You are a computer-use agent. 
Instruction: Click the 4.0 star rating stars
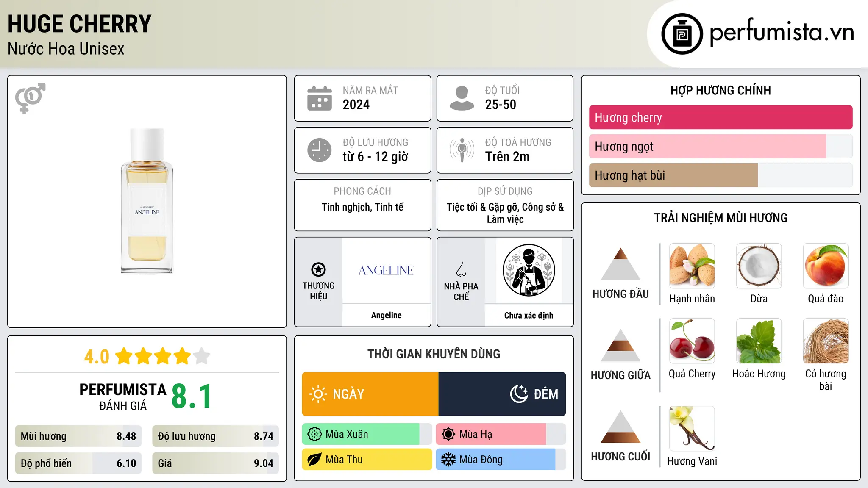pyautogui.click(x=163, y=356)
